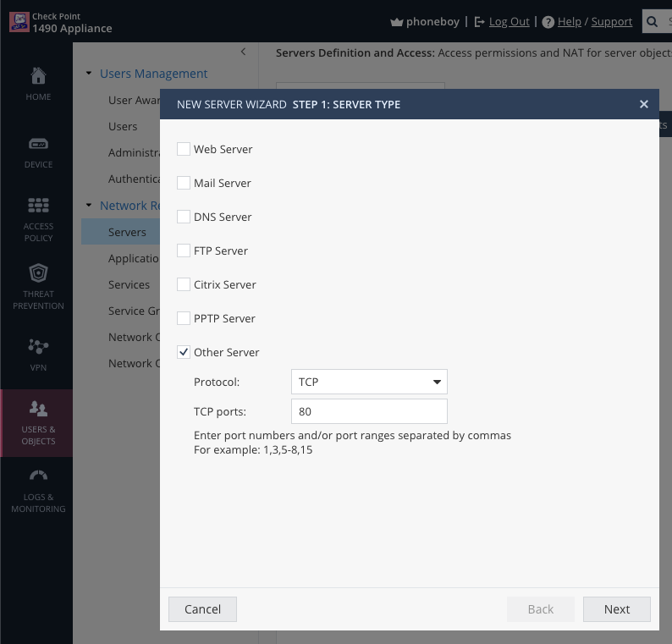Open the Users & Objects section icon

(38, 409)
